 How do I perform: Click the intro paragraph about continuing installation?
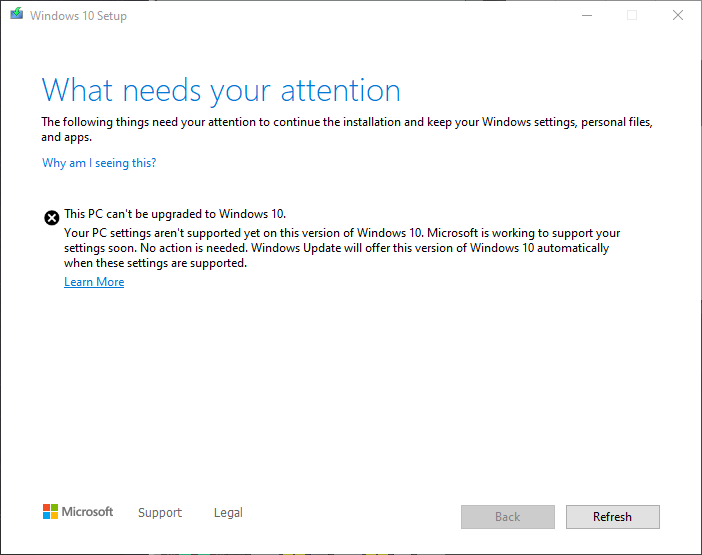(346, 129)
